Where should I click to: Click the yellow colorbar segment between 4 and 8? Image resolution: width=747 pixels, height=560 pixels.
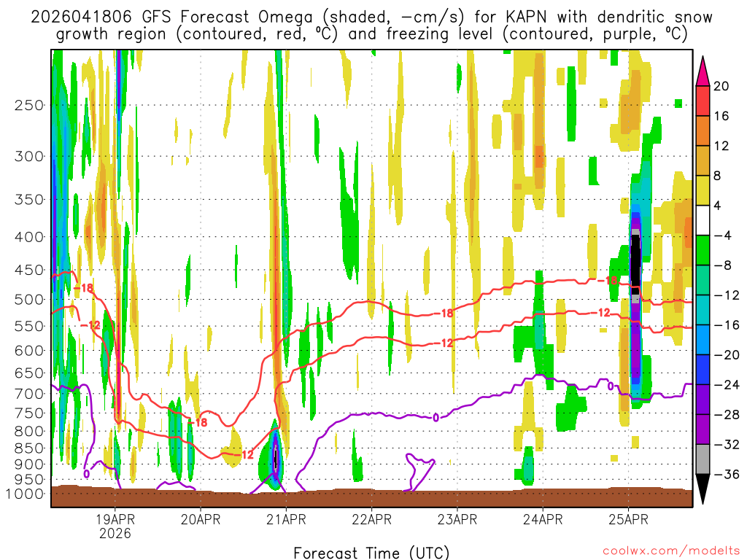(x=703, y=190)
